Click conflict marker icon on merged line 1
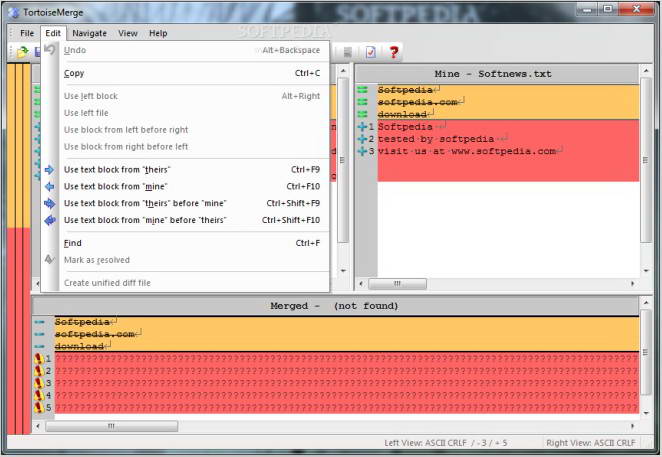The image size is (662, 457). click(38, 358)
